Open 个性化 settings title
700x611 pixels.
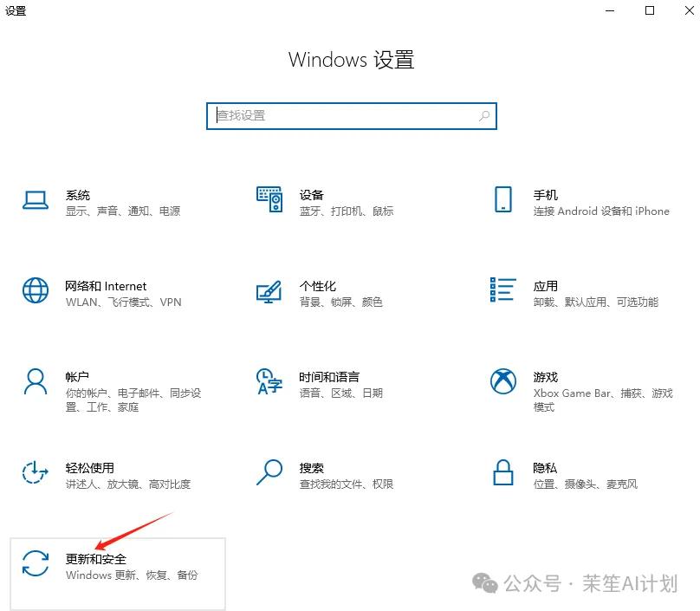click(317, 286)
